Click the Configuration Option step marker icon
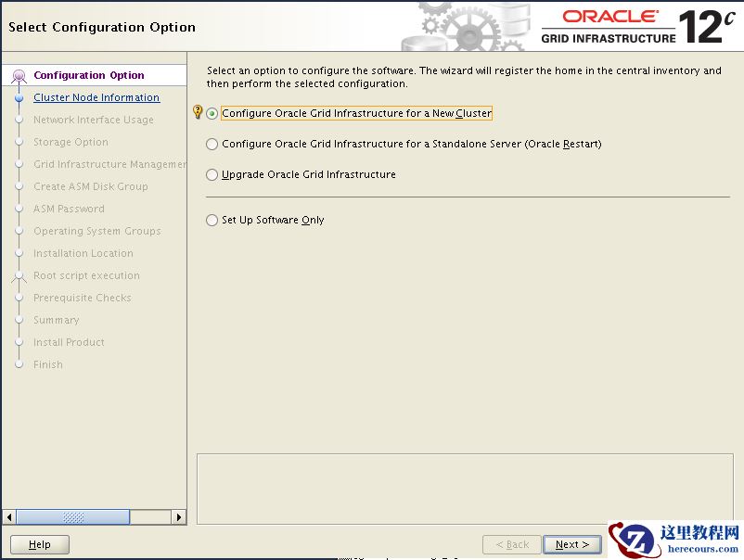This screenshot has height=560, width=744. coord(19,76)
